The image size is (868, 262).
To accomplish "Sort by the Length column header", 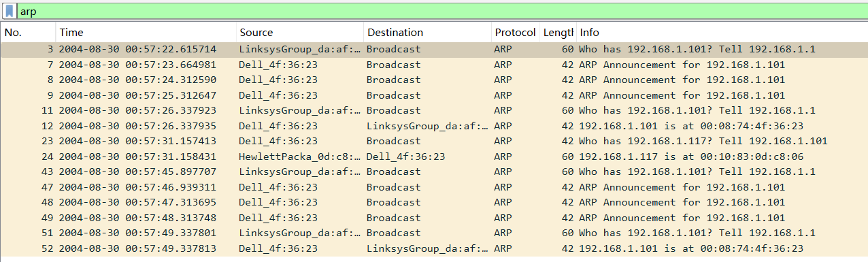I will (x=558, y=32).
